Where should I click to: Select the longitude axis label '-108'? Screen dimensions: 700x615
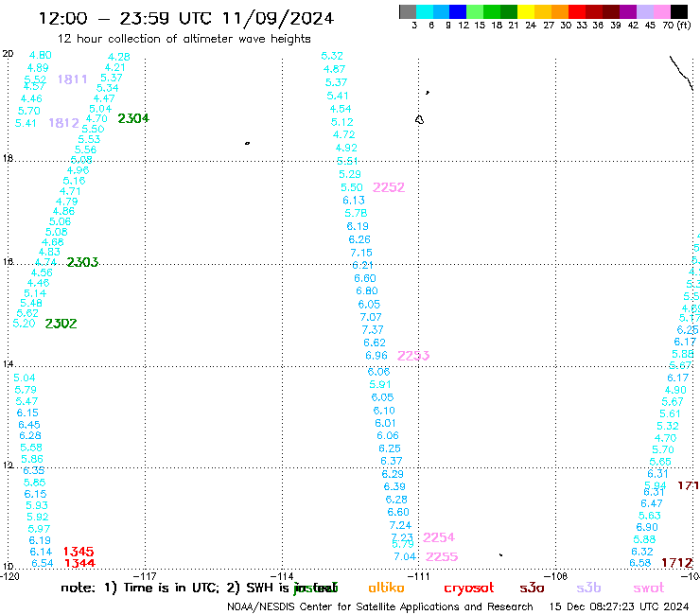(556, 576)
